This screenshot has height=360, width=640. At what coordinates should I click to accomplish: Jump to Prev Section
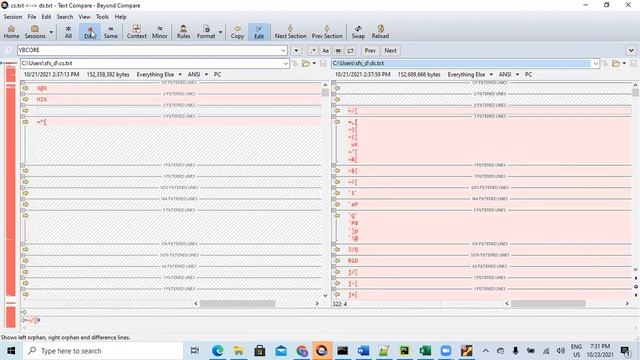tap(327, 32)
